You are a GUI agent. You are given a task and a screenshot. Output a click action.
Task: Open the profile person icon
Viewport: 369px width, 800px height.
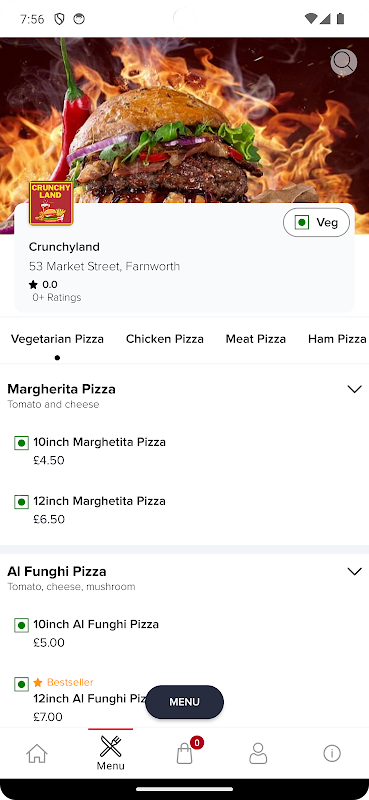258,753
